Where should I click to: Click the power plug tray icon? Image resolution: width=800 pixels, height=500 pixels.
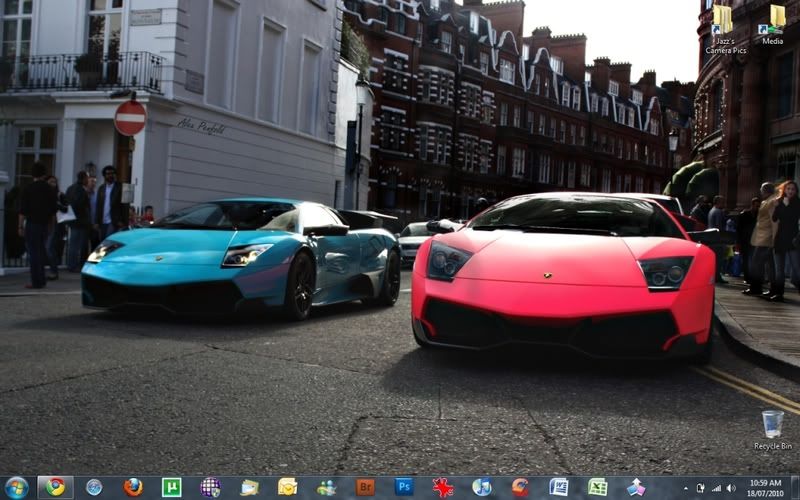(x=701, y=488)
